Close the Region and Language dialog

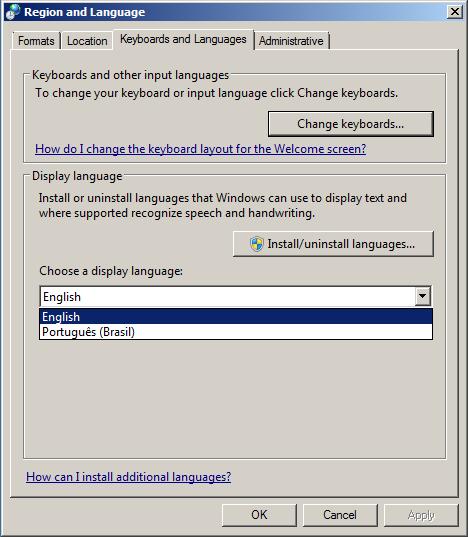pyautogui.click(x=455, y=12)
